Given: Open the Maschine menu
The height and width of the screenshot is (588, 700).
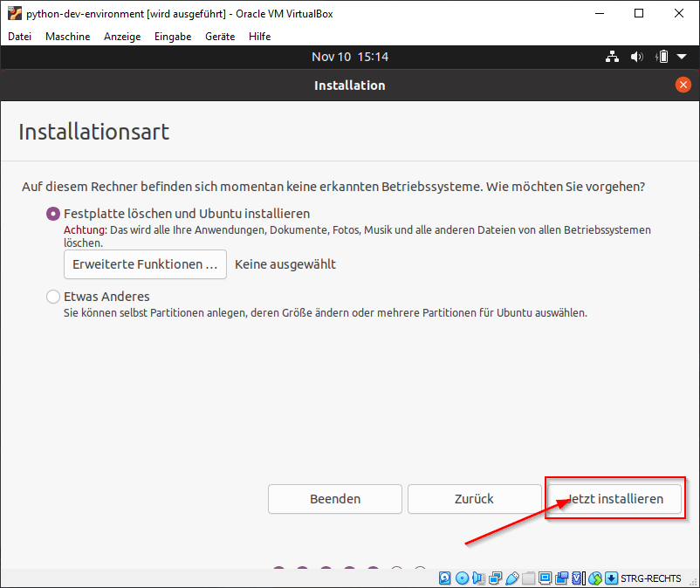Looking at the screenshot, I should 67,37.
